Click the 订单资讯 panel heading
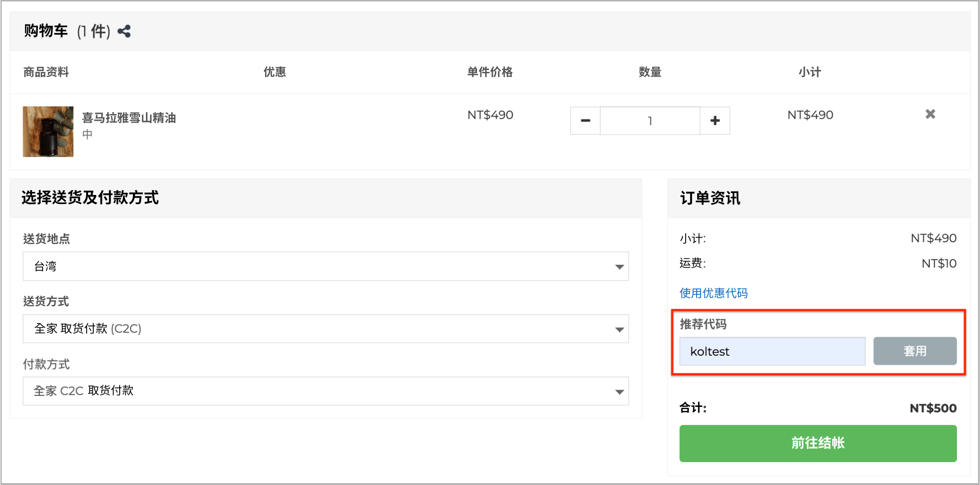The height and width of the screenshot is (485, 980). (710, 198)
